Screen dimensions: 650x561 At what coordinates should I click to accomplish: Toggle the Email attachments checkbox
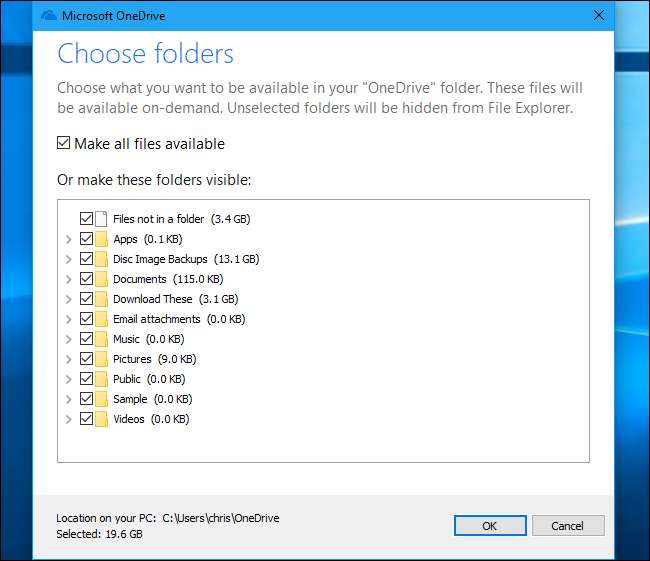point(85,319)
